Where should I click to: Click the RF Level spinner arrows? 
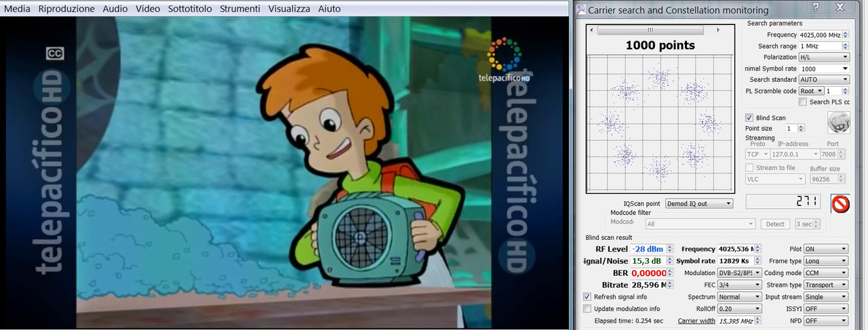[x=670, y=249]
